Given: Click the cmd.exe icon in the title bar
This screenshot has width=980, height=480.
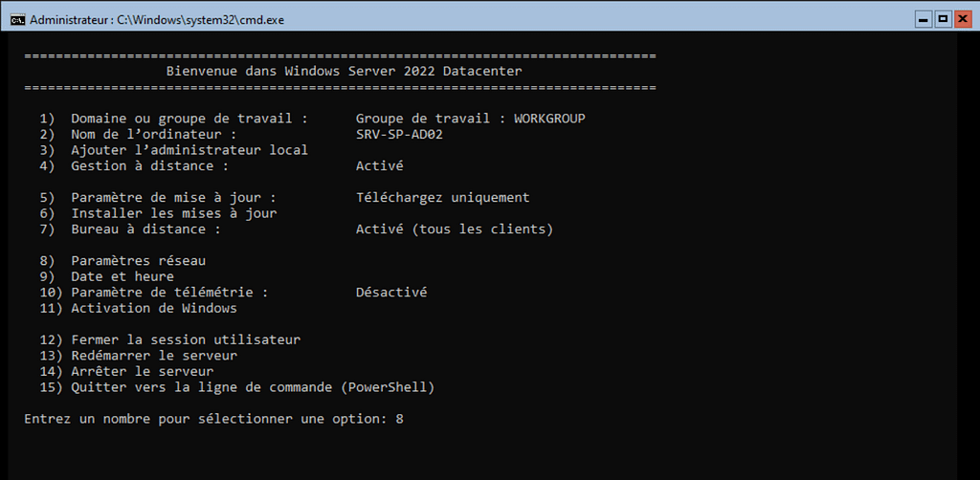Looking at the screenshot, I should (x=17, y=19).
